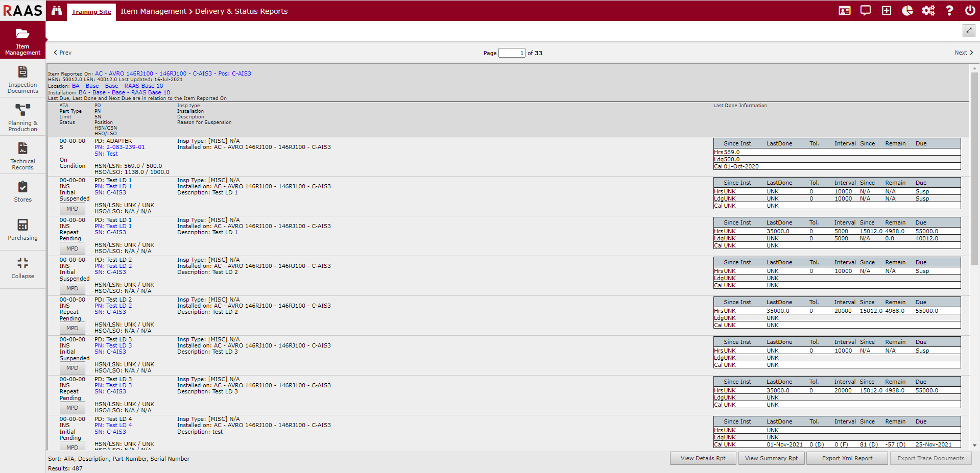Open the Stores sidebar menu
The image size is (980, 473).
point(23,192)
